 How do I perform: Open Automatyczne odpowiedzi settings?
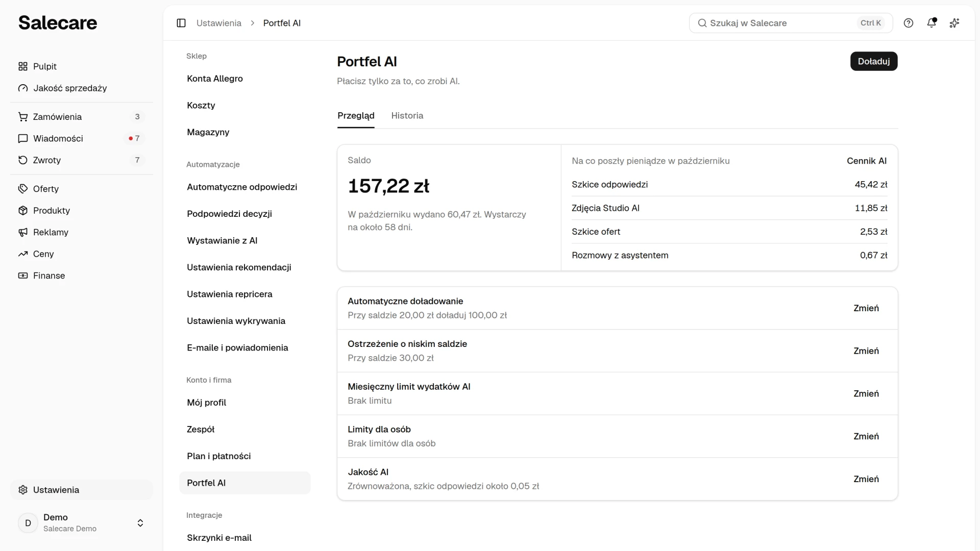pos(244,187)
